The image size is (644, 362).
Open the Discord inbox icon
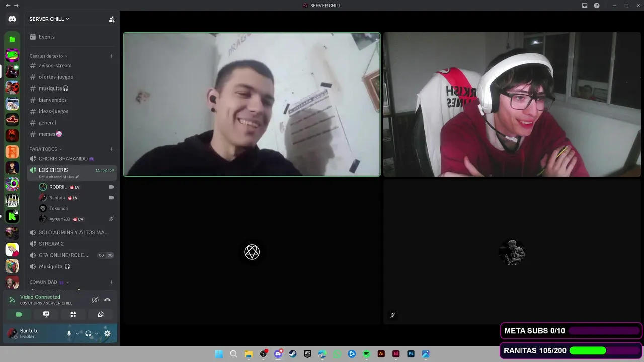pos(585,6)
